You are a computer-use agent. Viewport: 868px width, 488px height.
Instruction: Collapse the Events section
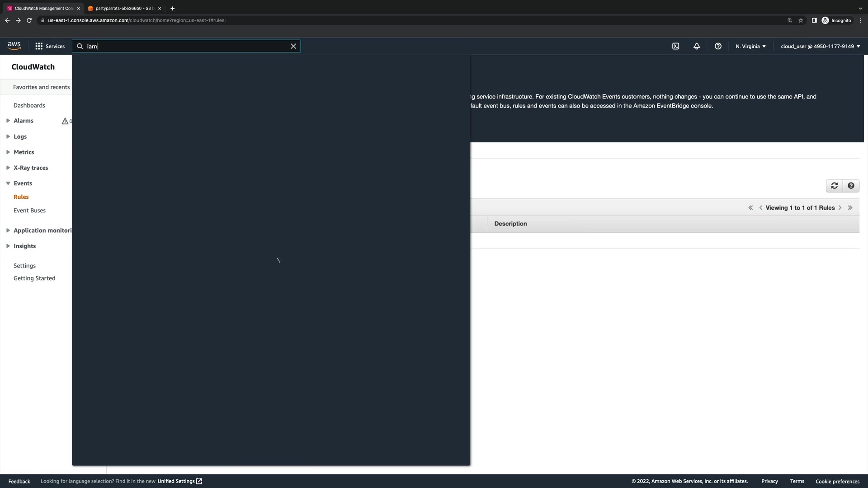pos(8,183)
